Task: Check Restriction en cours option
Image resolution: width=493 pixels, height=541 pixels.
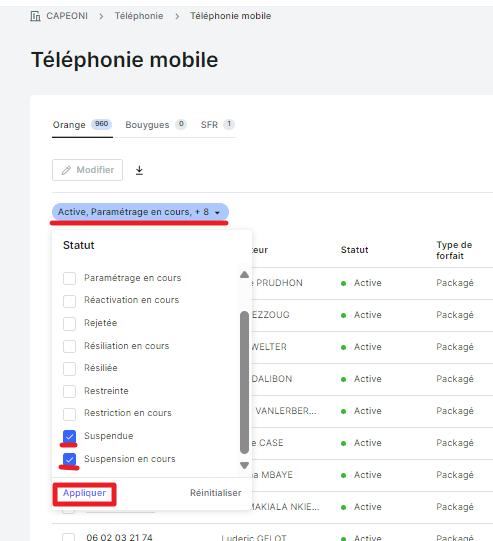Action: tap(69, 414)
